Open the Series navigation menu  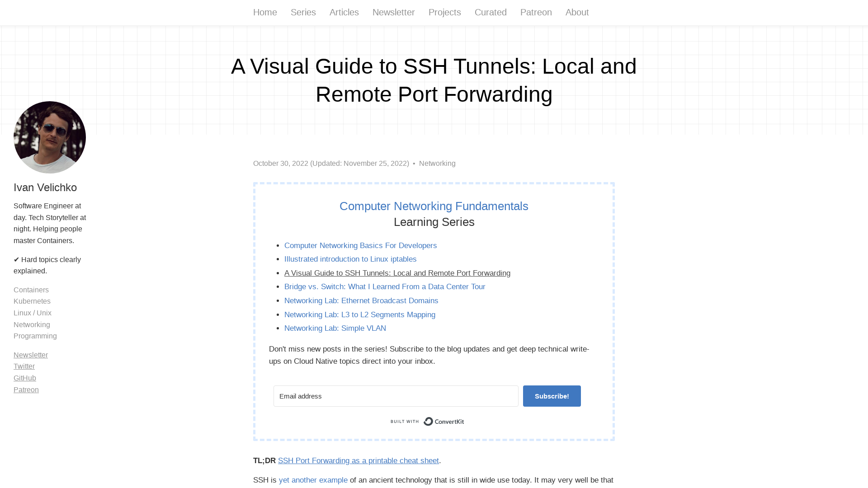303,13
